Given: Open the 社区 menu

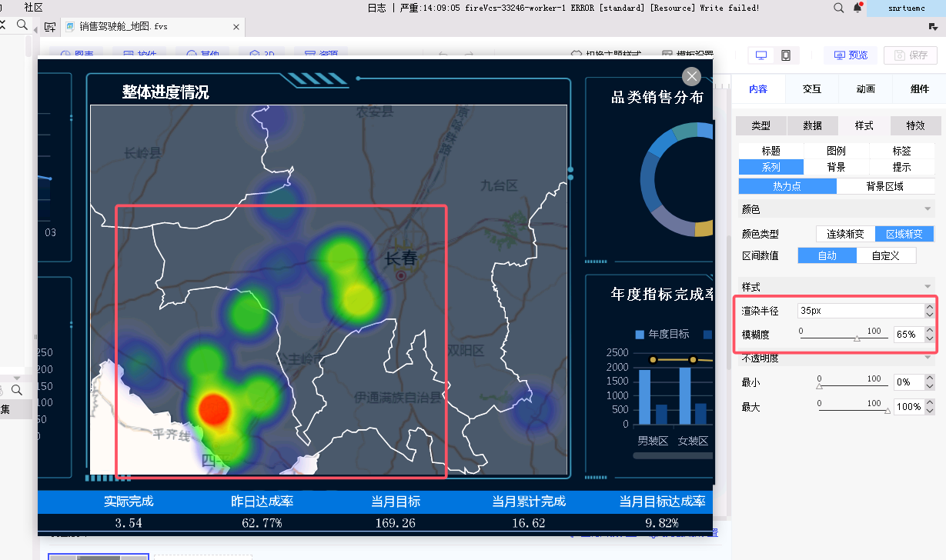Looking at the screenshot, I should tap(33, 7).
